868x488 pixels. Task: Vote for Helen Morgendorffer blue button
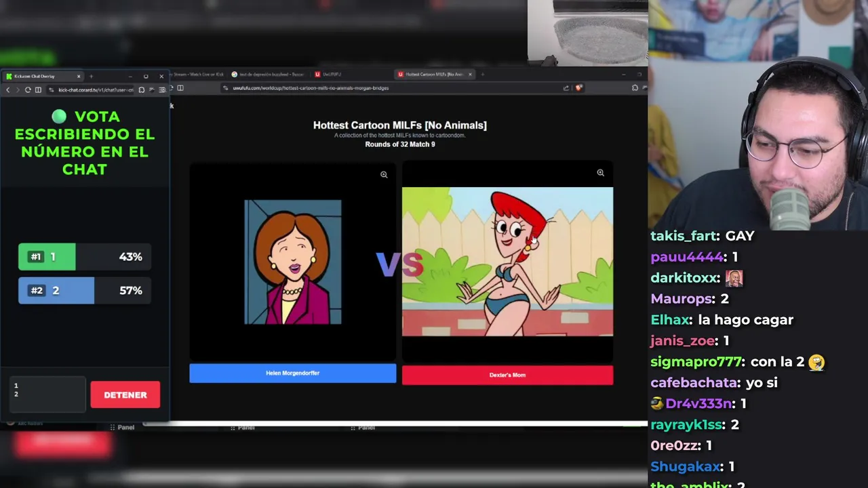(x=292, y=373)
